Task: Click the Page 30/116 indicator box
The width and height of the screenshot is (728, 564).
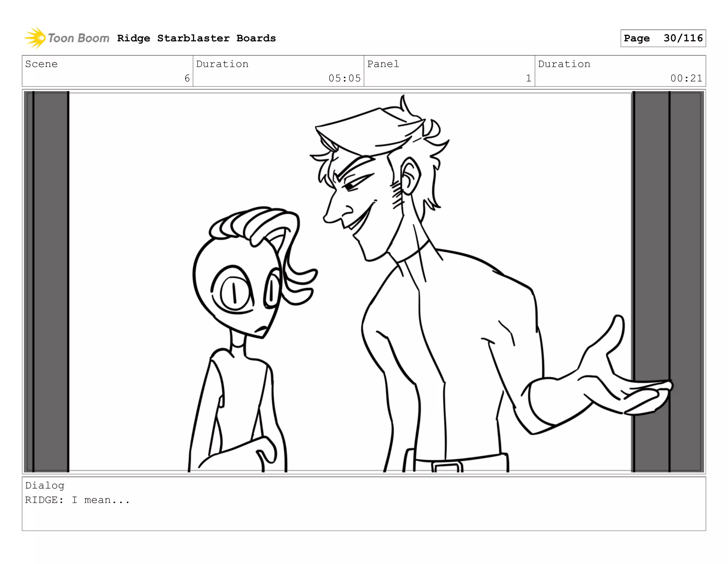Action: tap(663, 38)
